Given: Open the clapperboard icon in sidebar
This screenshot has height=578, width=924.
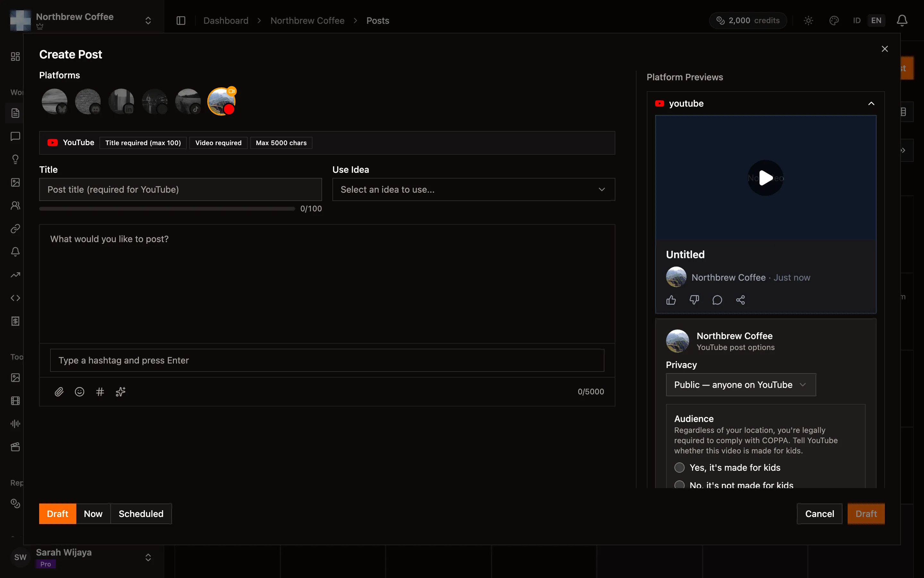Looking at the screenshot, I should [15, 447].
